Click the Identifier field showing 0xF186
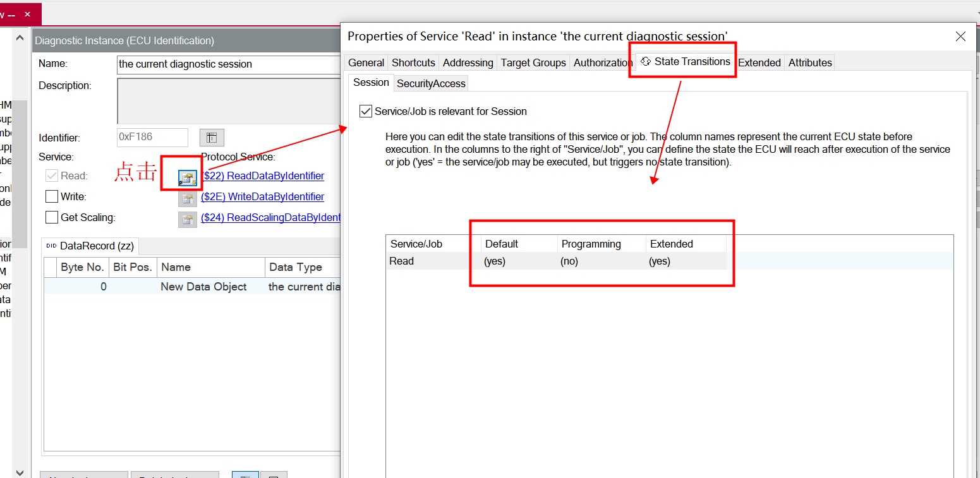The width and height of the screenshot is (980, 478). pyautogui.click(x=152, y=138)
